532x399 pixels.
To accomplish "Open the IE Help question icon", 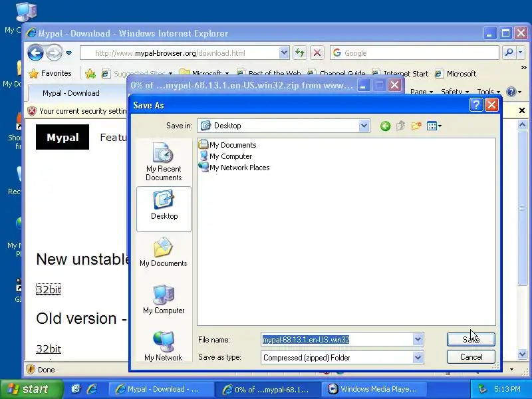I will point(511,92).
